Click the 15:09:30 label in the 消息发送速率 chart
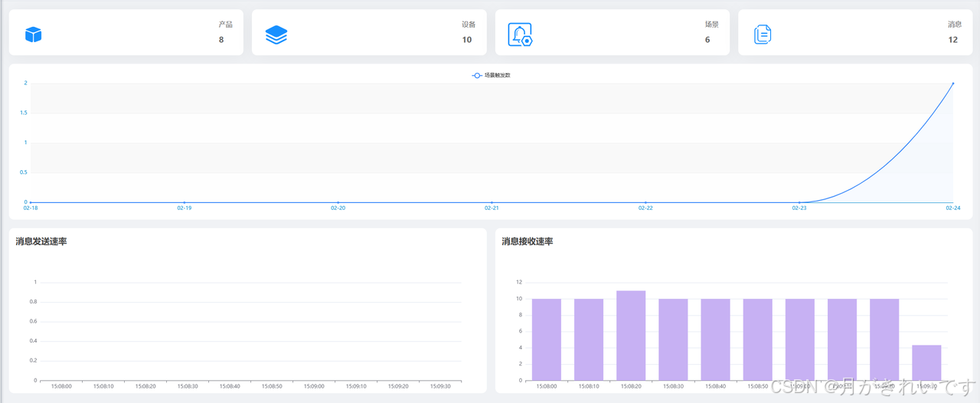Screen dimensions: 980x403 click(440, 386)
